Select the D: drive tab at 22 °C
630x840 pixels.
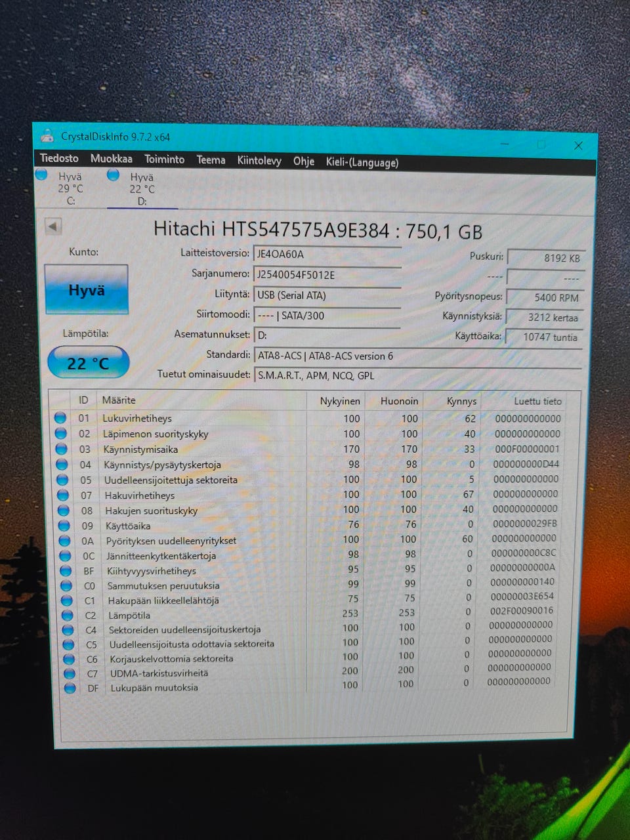[141, 188]
